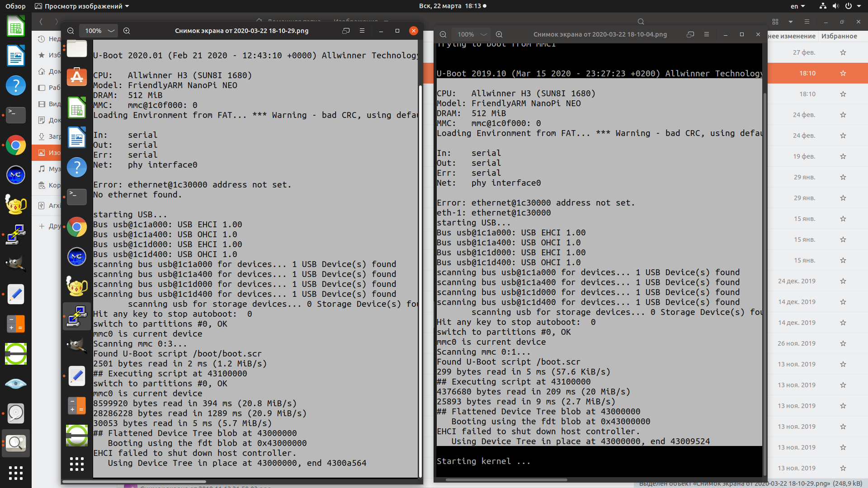Image resolution: width=868 pixels, height=488 pixels.
Task: Zoom in in the 18-10-29 image viewer
Action: [x=127, y=31]
